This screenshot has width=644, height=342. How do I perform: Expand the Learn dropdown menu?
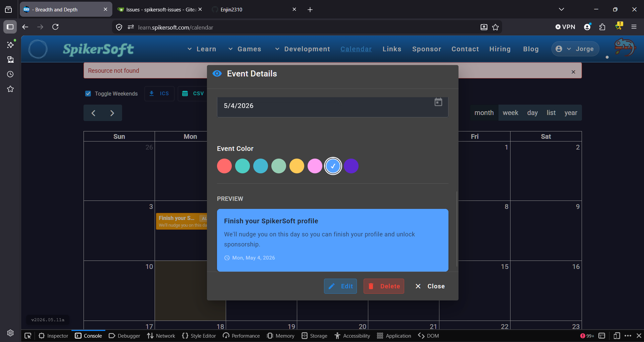click(202, 49)
